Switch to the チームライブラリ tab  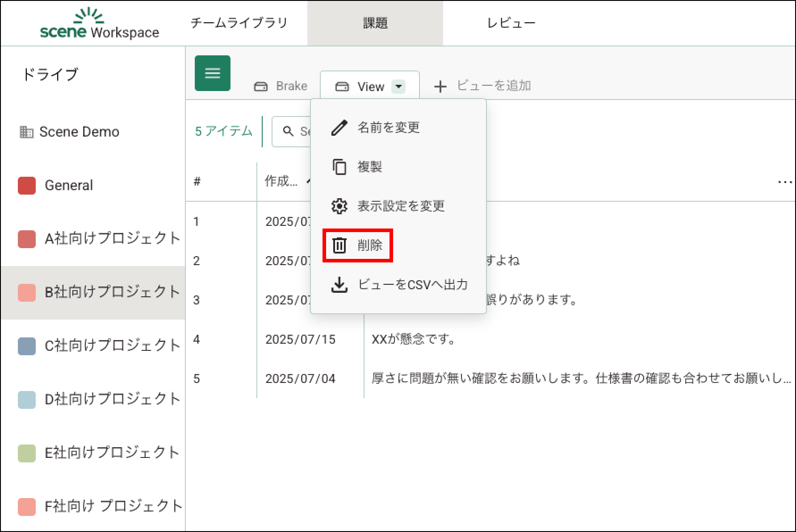239,23
